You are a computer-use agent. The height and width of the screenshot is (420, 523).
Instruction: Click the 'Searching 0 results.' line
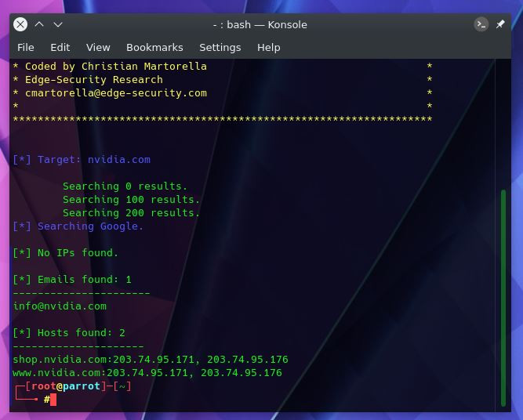pyautogui.click(x=125, y=186)
